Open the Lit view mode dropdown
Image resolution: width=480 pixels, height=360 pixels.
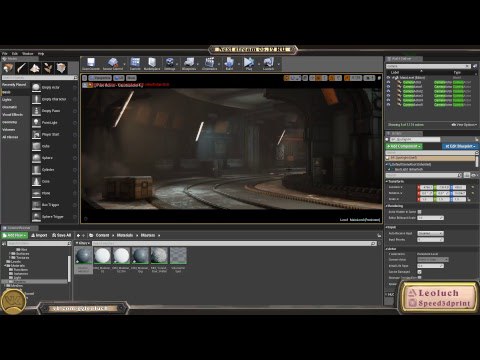click(119, 78)
